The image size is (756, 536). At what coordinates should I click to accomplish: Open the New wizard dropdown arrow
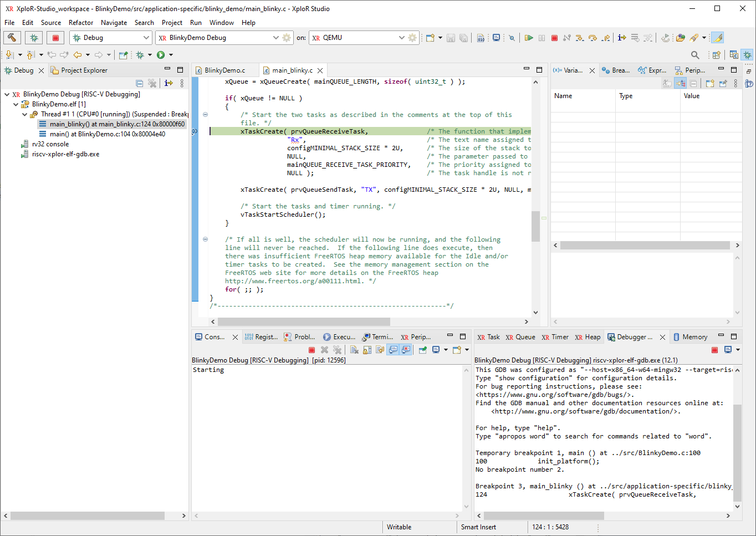pos(440,38)
